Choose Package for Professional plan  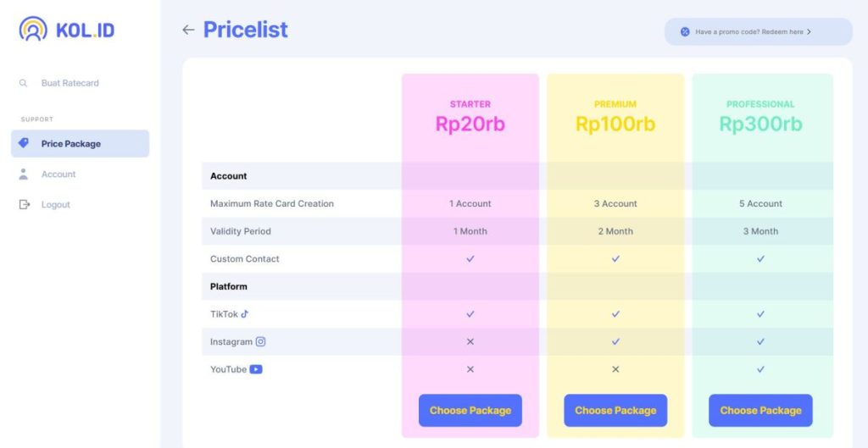click(760, 411)
